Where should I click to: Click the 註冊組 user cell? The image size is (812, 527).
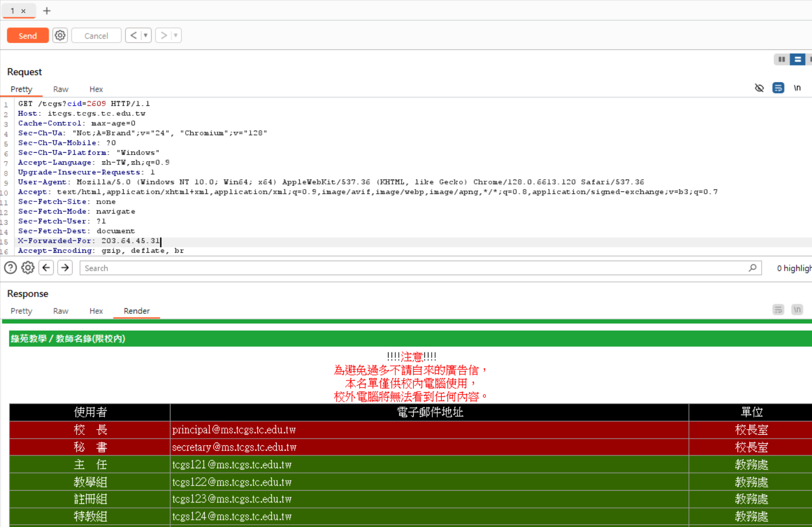(90, 499)
